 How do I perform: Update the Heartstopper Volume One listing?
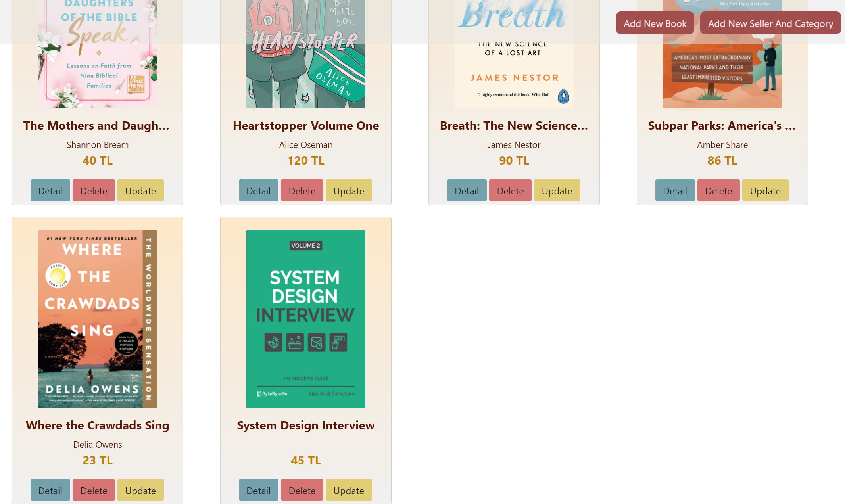coord(348,190)
